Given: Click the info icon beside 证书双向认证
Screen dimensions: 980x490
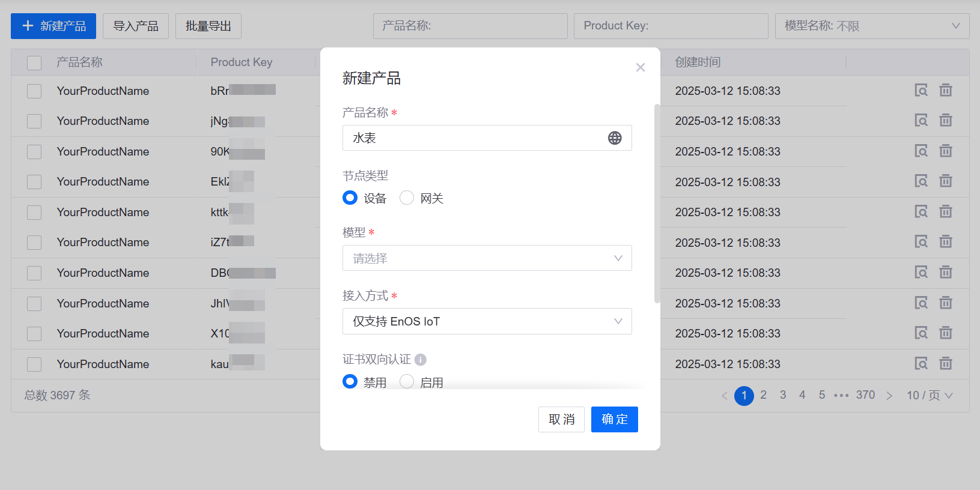Looking at the screenshot, I should [421, 360].
